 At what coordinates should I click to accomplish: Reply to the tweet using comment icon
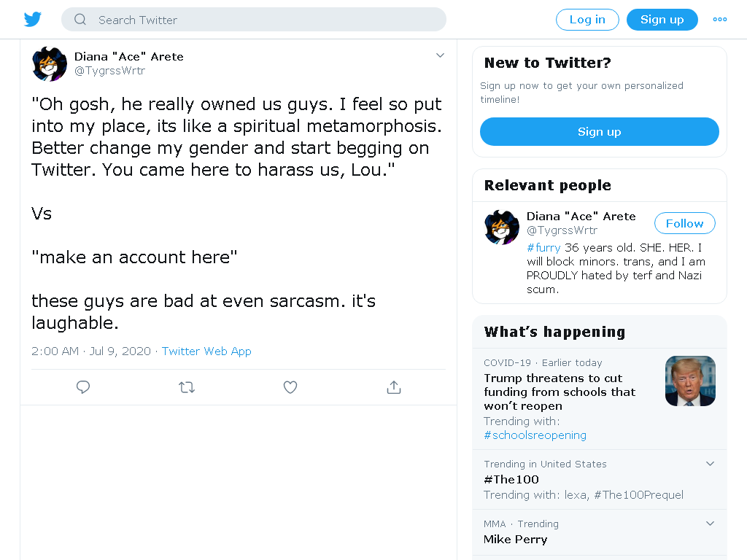83,387
